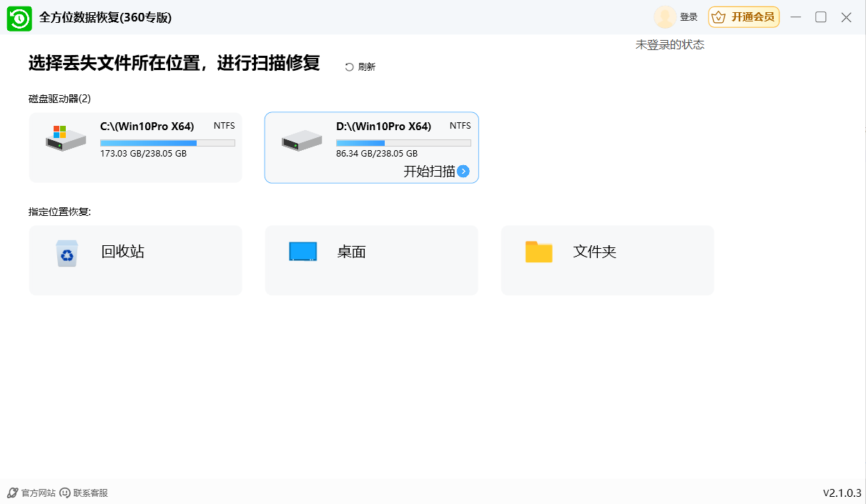Viewport: 866px width, 504px height.
Task: Select the 桌面 desktop recovery icon
Action: point(302,251)
